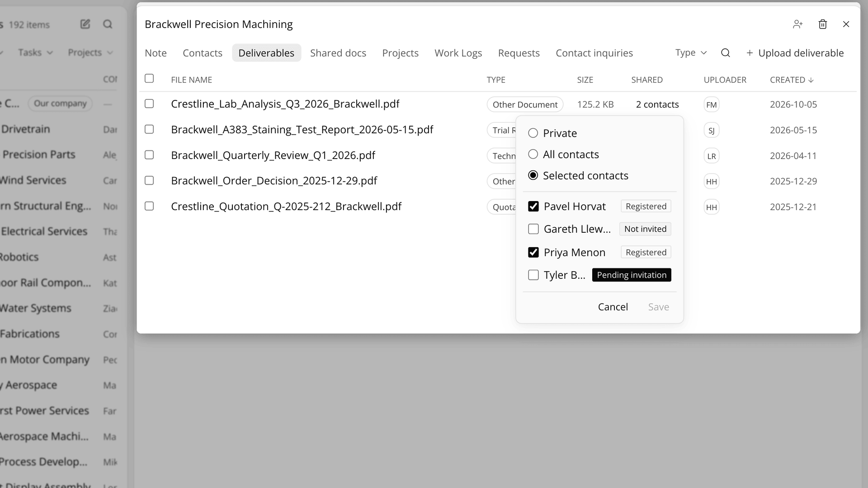Image resolution: width=868 pixels, height=488 pixels.
Task: Click the SJ uploader avatar
Action: coord(712,131)
